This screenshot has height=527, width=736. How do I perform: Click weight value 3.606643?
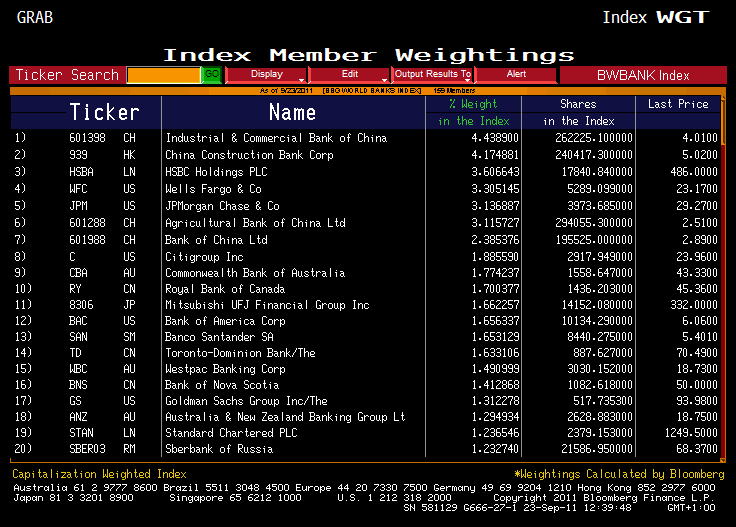click(495, 172)
